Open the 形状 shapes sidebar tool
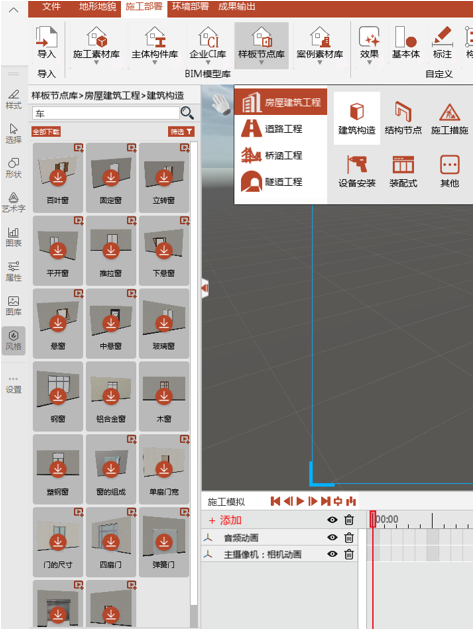 pos(14,168)
